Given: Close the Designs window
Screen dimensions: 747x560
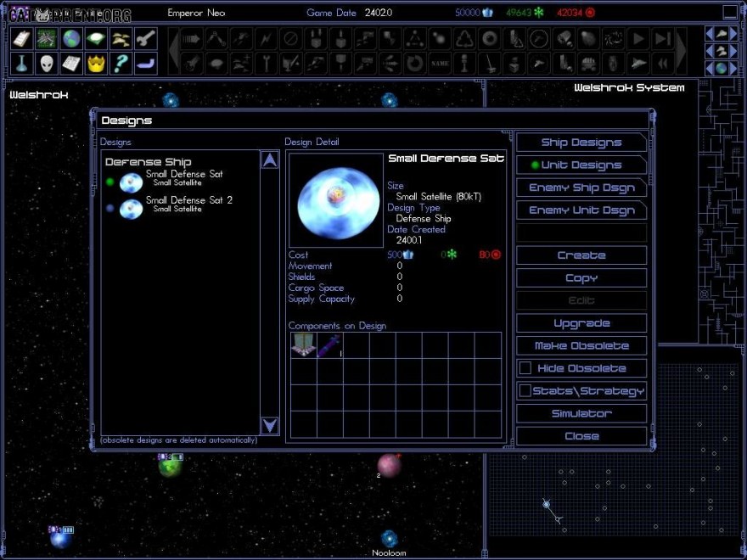Looking at the screenshot, I should (581, 436).
